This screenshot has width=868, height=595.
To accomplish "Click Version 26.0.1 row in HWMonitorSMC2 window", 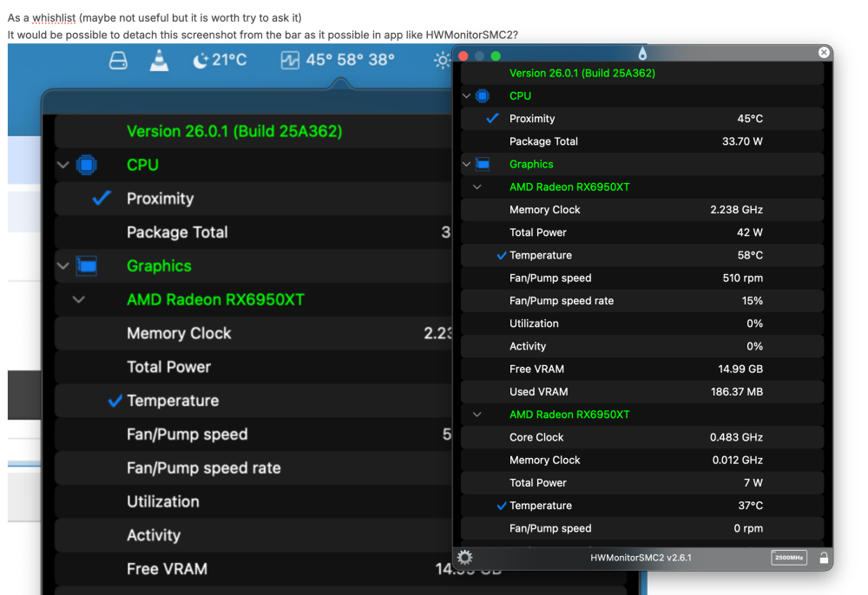I will 642,73.
